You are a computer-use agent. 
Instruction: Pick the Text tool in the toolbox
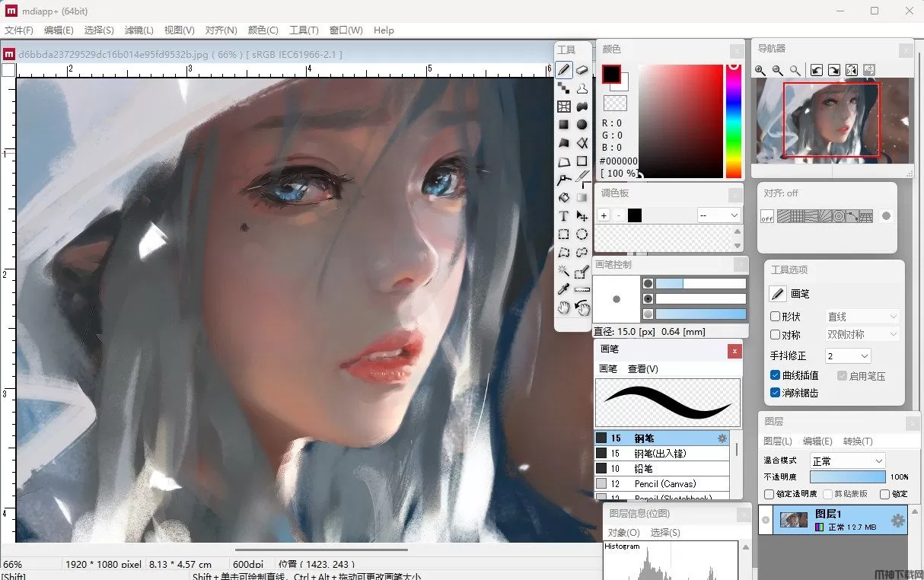click(x=564, y=216)
